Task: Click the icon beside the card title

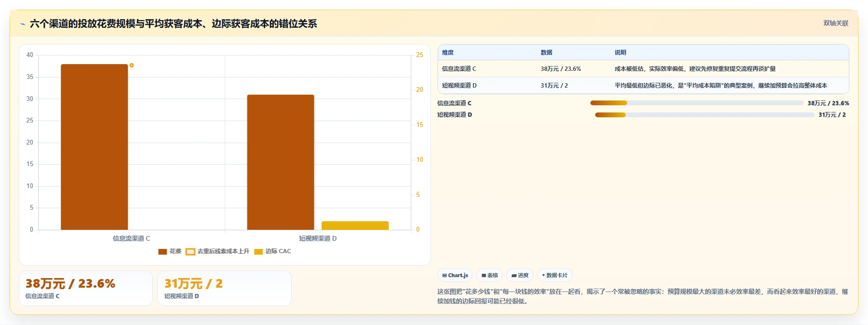Action: (x=23, y=24)
